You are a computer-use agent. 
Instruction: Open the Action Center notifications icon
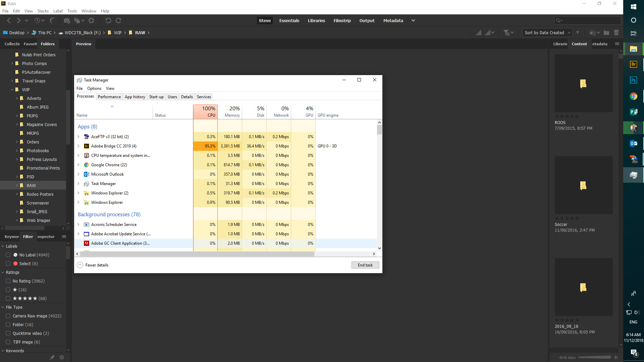[634, 353]
